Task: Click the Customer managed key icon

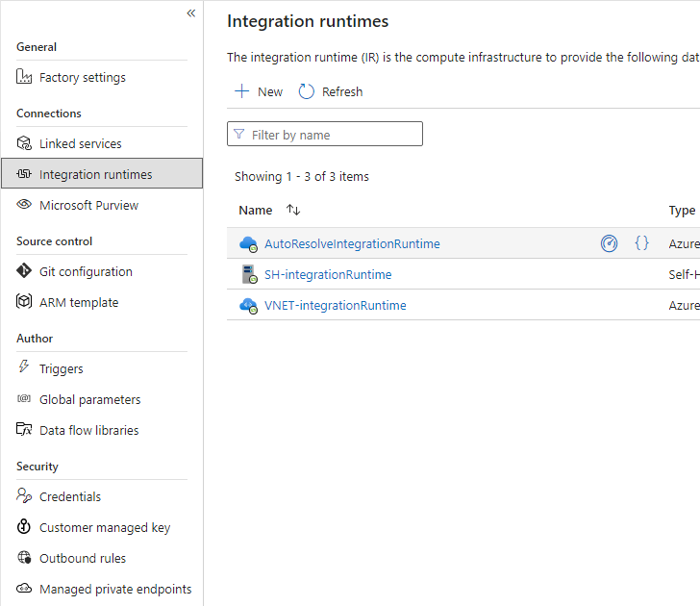Action: pos(24,526)
